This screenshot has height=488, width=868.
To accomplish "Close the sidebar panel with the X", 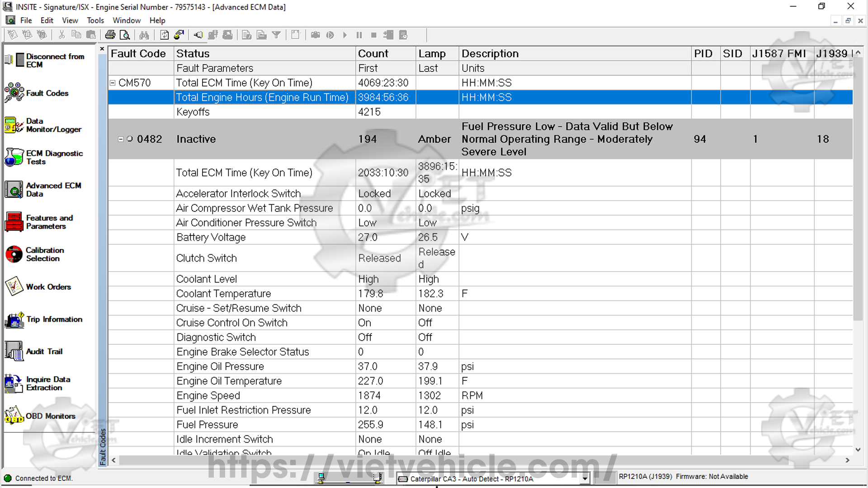I will click(x=102, y=49).
